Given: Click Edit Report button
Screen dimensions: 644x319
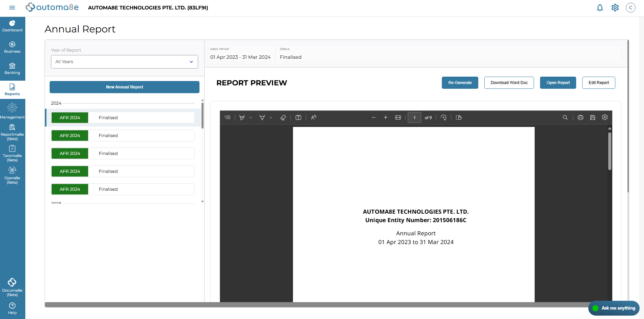Looking at the screenshot, I should (x=599, y=83).
